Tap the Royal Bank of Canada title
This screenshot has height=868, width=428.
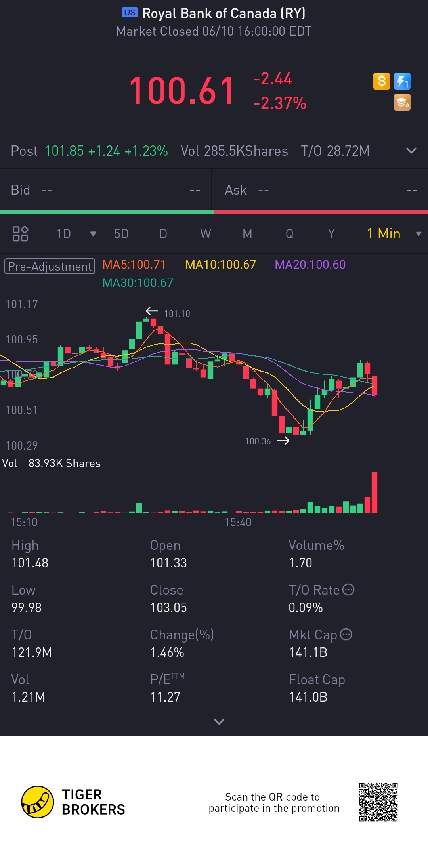224,13
